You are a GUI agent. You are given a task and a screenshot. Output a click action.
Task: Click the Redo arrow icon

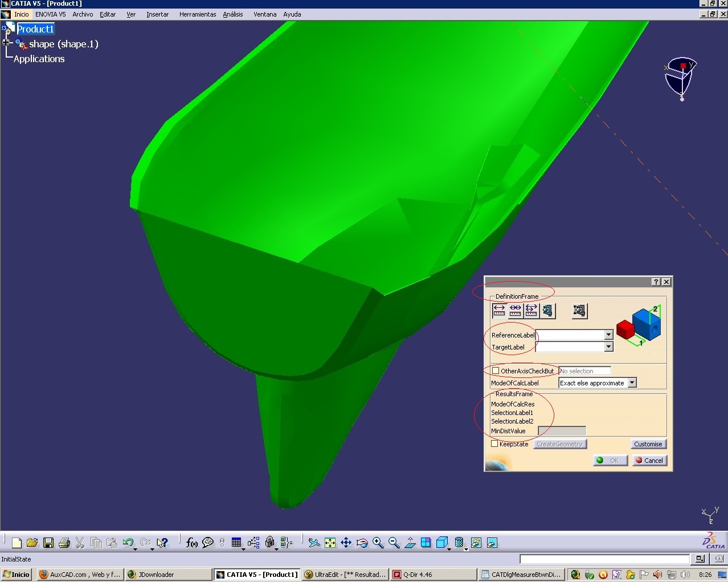[x=145, y=543]
